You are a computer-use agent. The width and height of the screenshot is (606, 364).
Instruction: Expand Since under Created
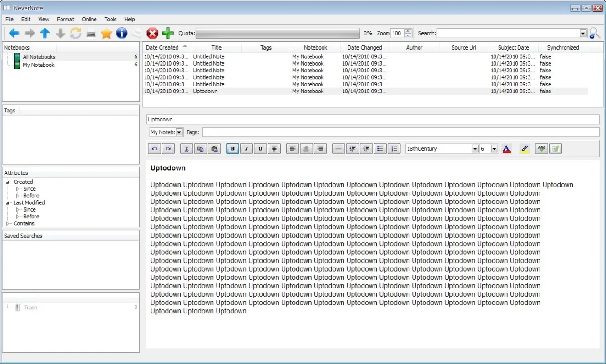18,189
